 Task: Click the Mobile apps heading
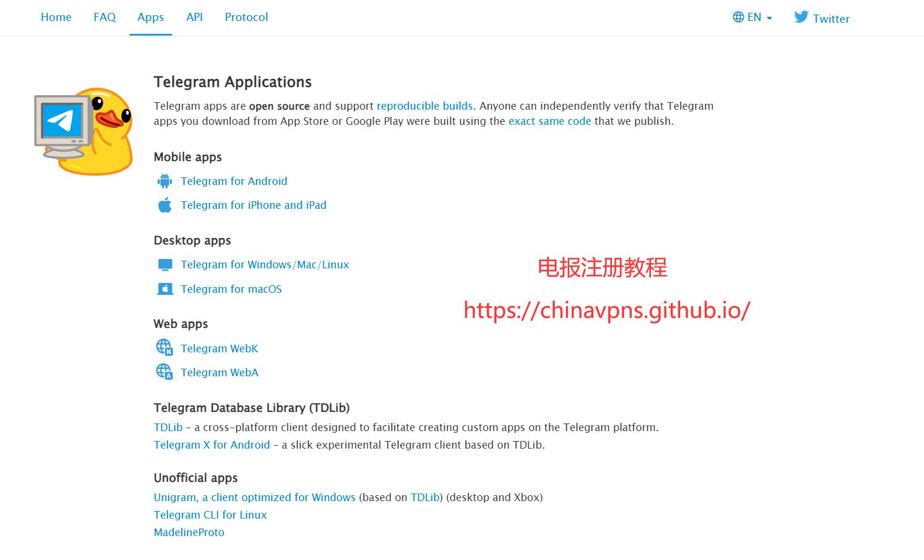[x=188, y=157]
